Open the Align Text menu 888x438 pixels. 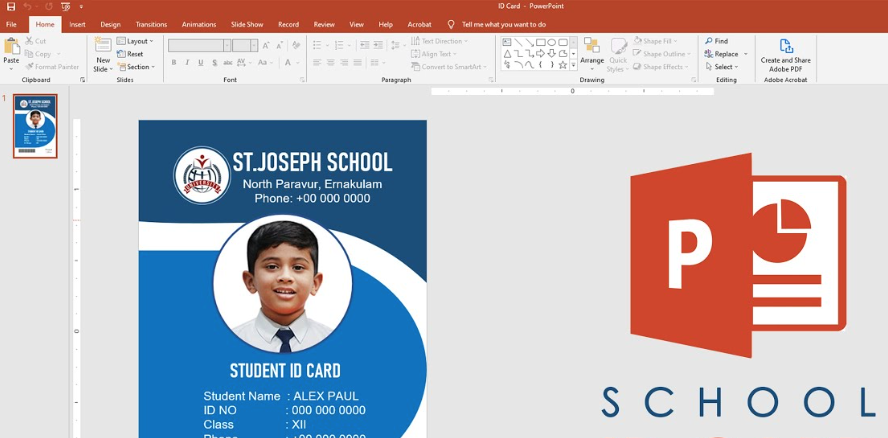point(434,54)
